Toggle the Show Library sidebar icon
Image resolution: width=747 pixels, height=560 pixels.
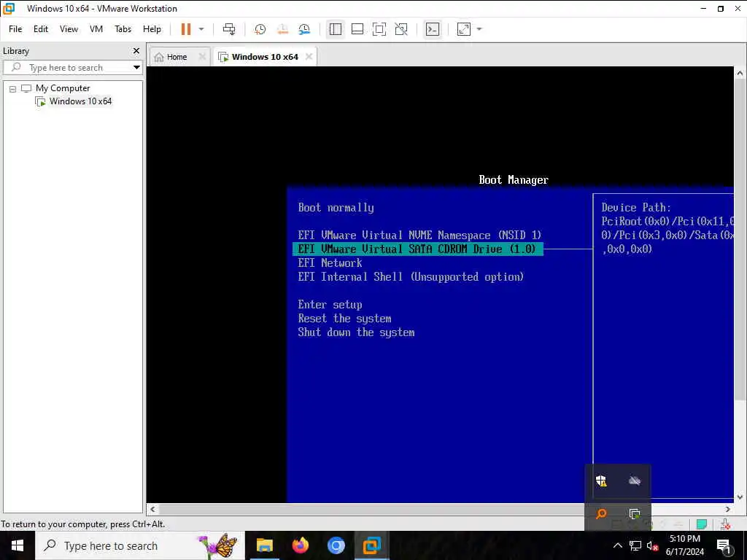(336, 29)
